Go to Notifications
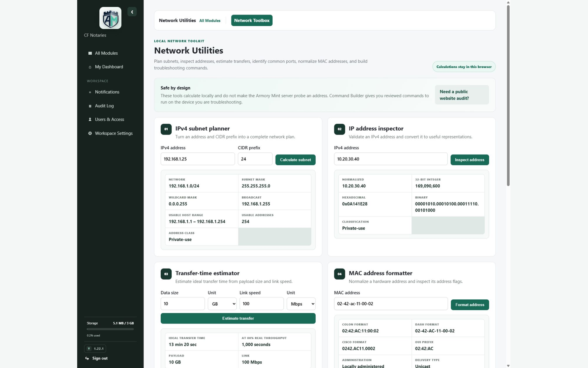The image size is (588, 368). pyautogui.click(x=110, y=92)
